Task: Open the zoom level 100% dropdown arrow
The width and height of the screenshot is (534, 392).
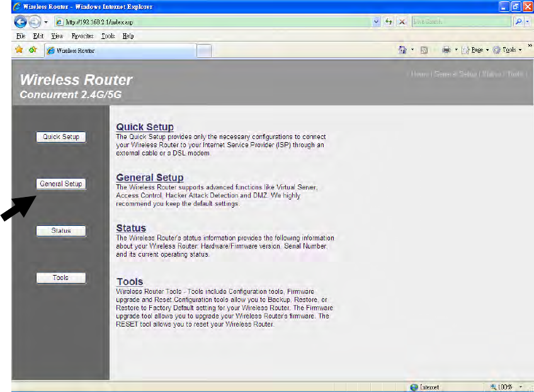Action: click(x=521, y=387)
